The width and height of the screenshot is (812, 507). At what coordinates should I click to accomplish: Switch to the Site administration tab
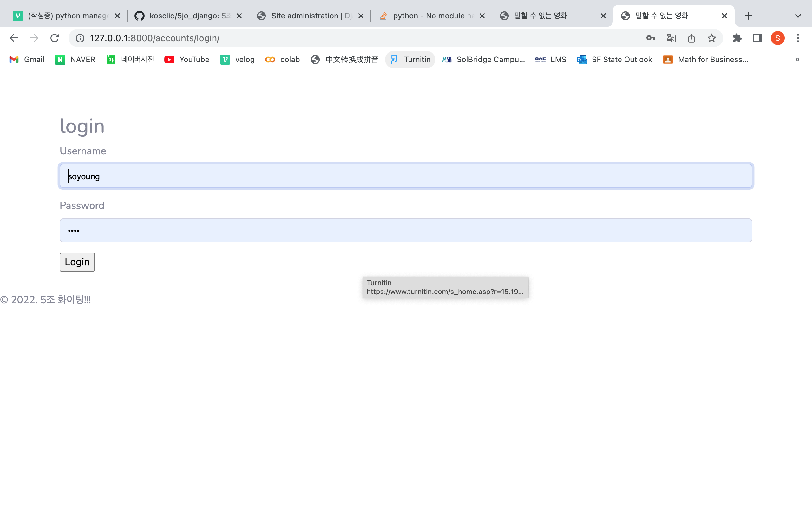click(305, 16)
